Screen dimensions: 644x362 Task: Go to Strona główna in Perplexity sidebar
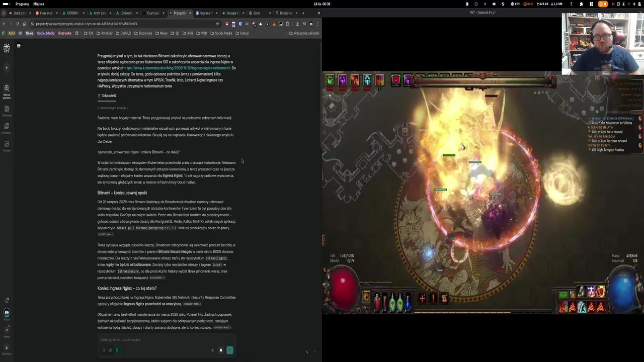tap(7, 91)
